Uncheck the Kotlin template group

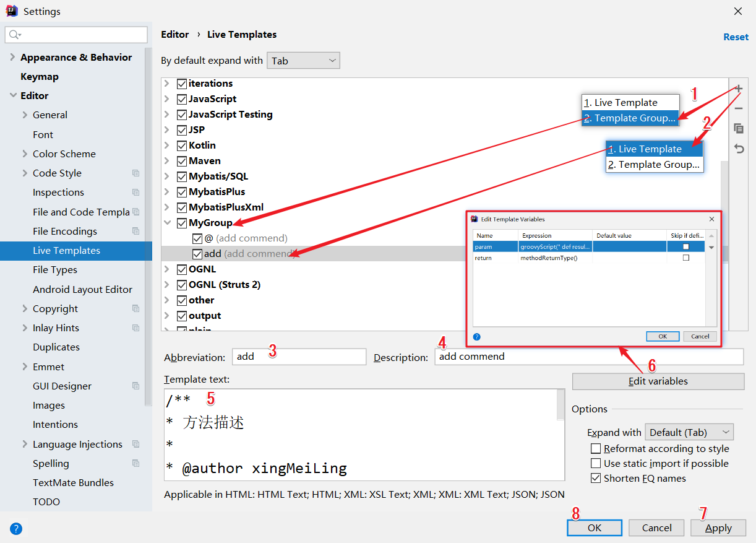point(182,146)
